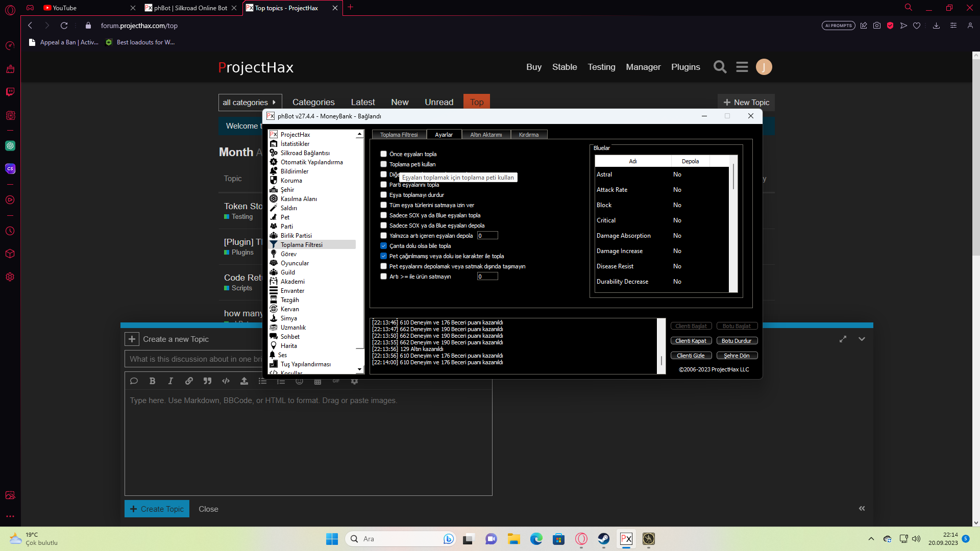Screen dimensions: 980x551
Task: Insert hyperlink using the editor link icon
Action: pyautogui.click(x=189, y=381)
